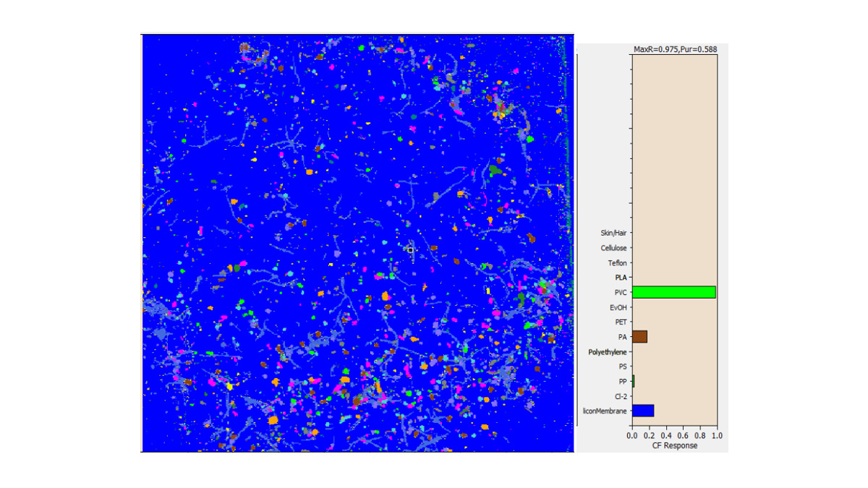Click the brown PA response bar
Viewport: 868px width, 488px height.
[x=639, y=337]
